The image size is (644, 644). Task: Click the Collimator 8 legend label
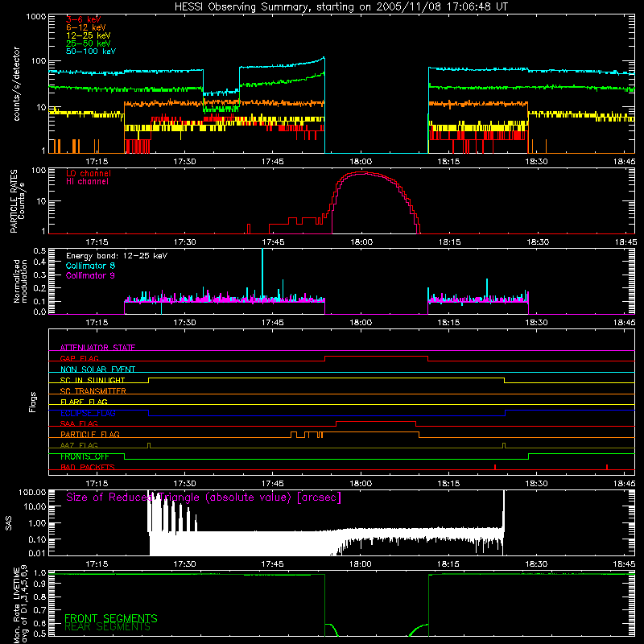90,266
